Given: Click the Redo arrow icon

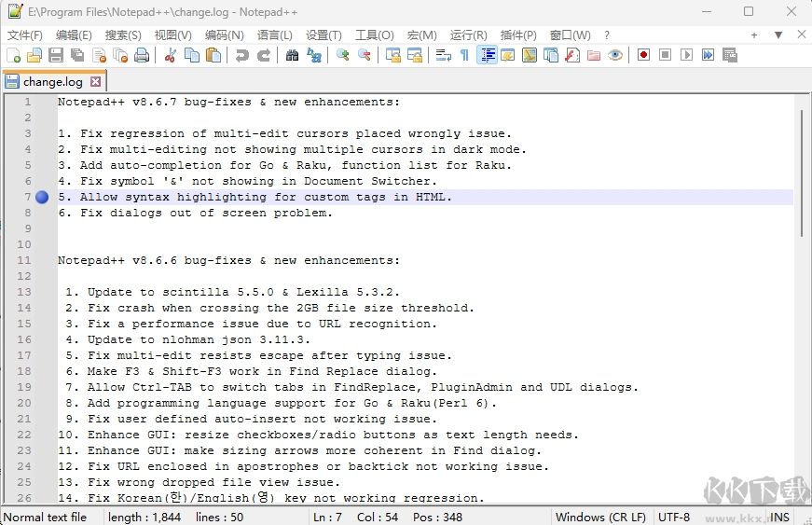Looking at the screenshot, I should pyautogui.click(x=263, y=55).
